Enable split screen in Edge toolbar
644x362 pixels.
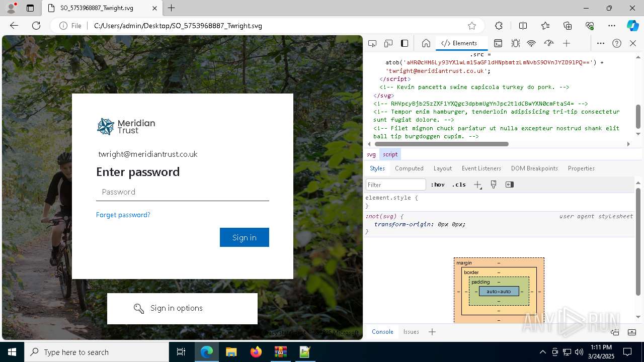click(x=523, y=26)
